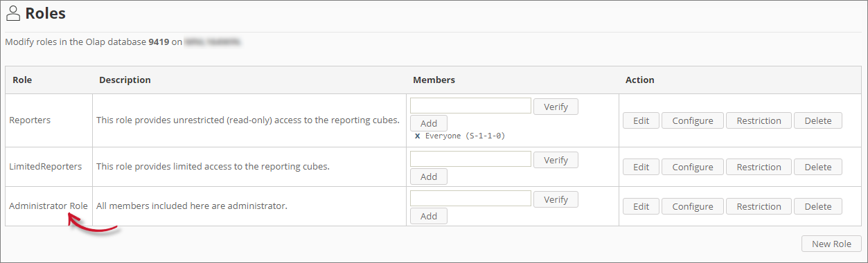Click the Role column header
This screenshot has width=868, height=263.
point(48,80)
